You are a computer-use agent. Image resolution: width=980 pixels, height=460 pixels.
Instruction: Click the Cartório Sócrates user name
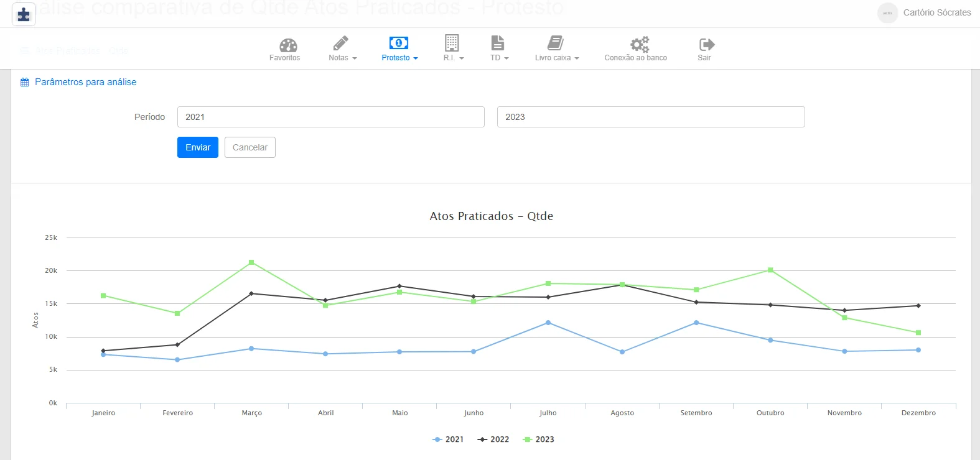click(937, 12)
